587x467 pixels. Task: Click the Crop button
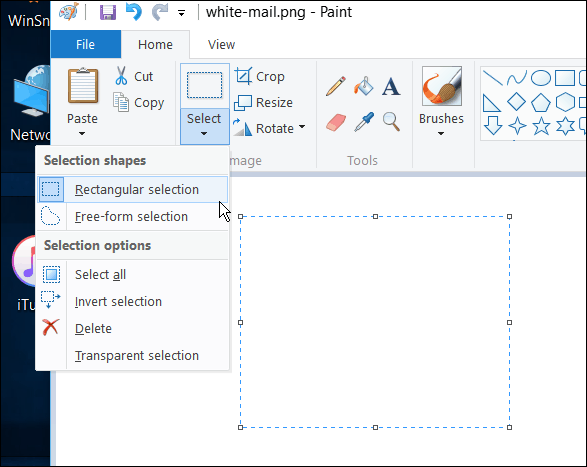pos(260,76)
